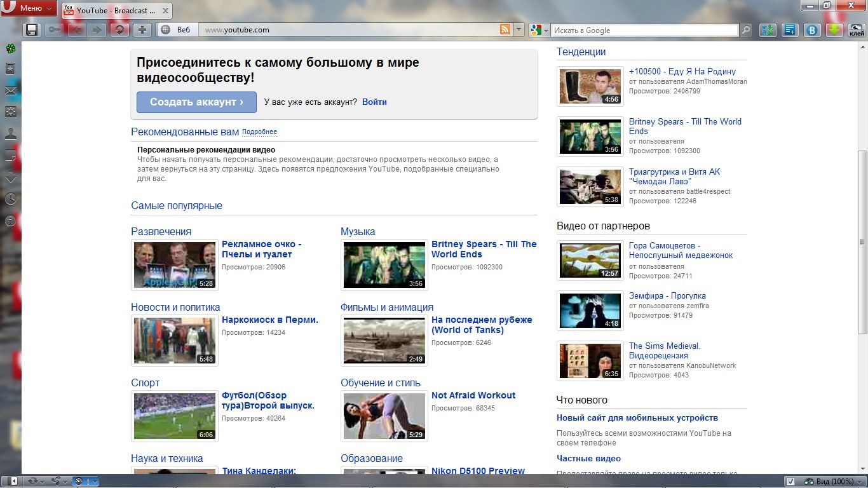Click the scrollbar down arrow
The image size is (868, 488).
click(862, 468)
